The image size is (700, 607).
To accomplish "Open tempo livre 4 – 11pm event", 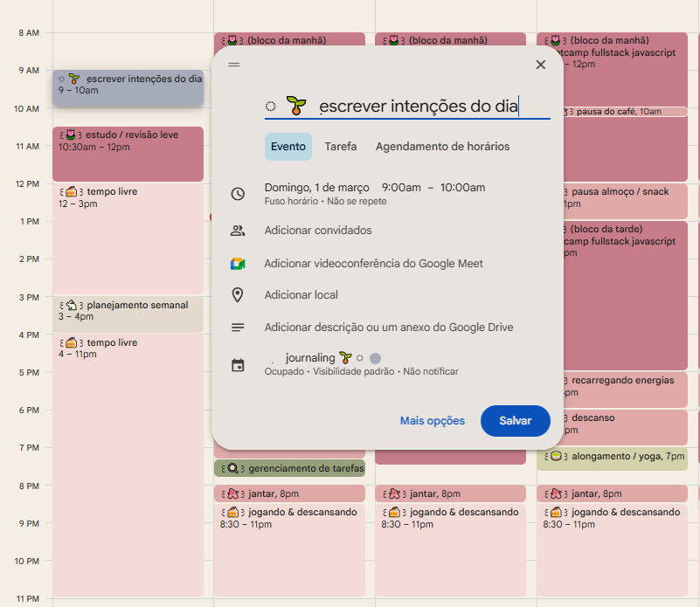I will click(128, 465).
